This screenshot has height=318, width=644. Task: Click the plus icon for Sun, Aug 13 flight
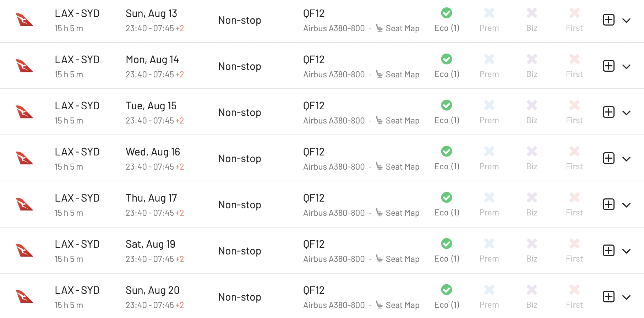[608, 20]
